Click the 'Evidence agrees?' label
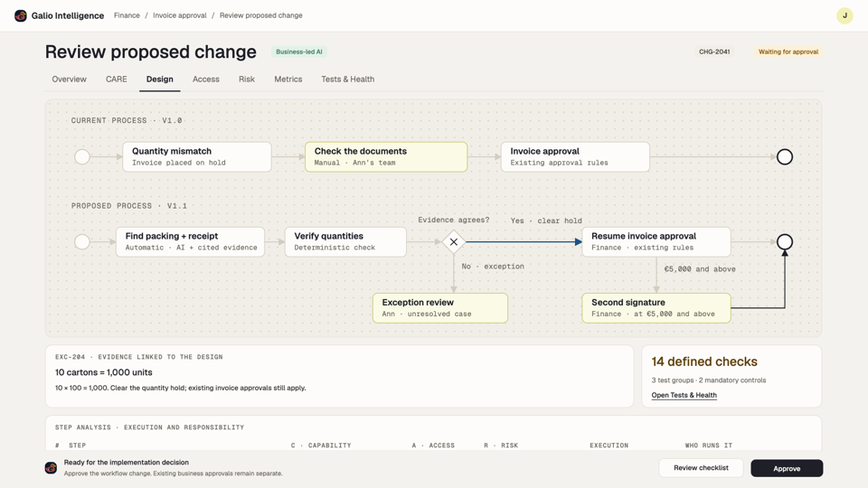 (453, 220)
